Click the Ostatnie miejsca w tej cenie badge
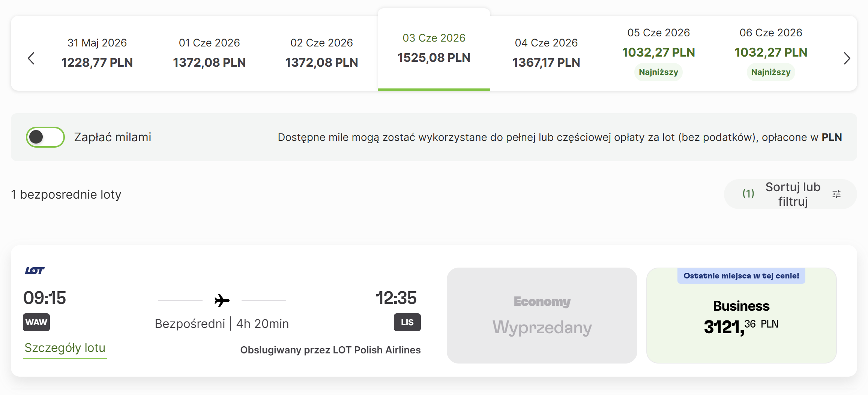The width and height of the screenshot is (868, 395). point(741,276)
